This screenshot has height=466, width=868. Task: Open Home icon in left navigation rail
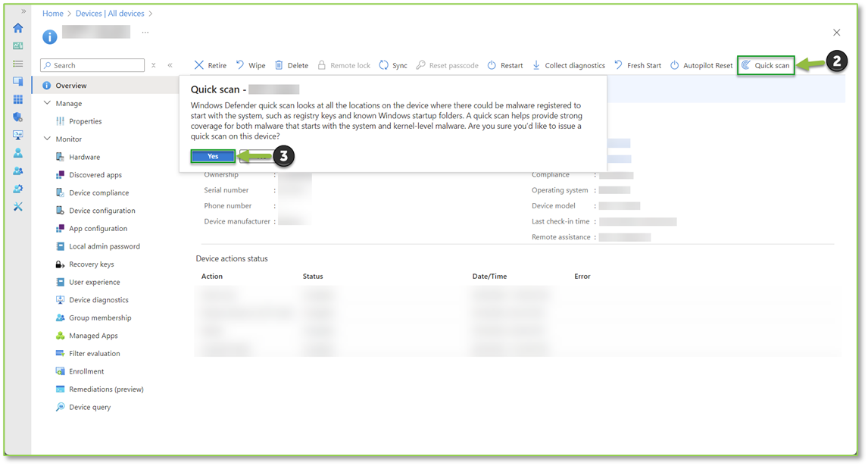click(18, 28)
